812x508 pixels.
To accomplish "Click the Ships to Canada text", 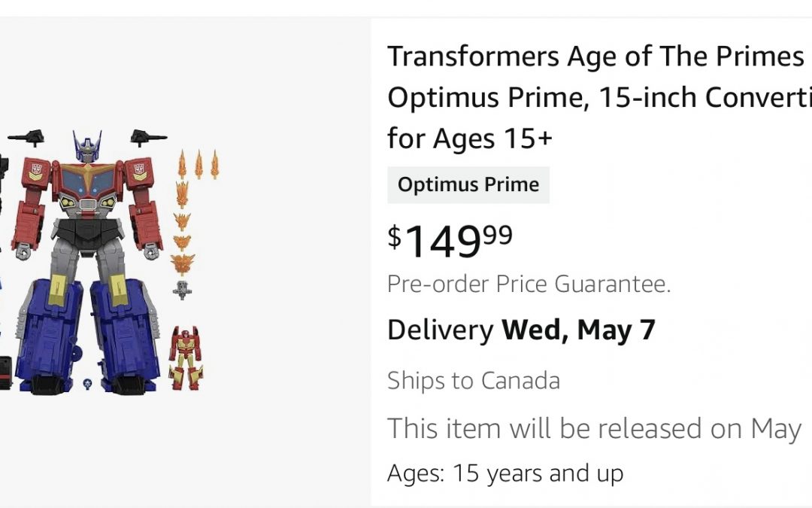I will point(473,380).
